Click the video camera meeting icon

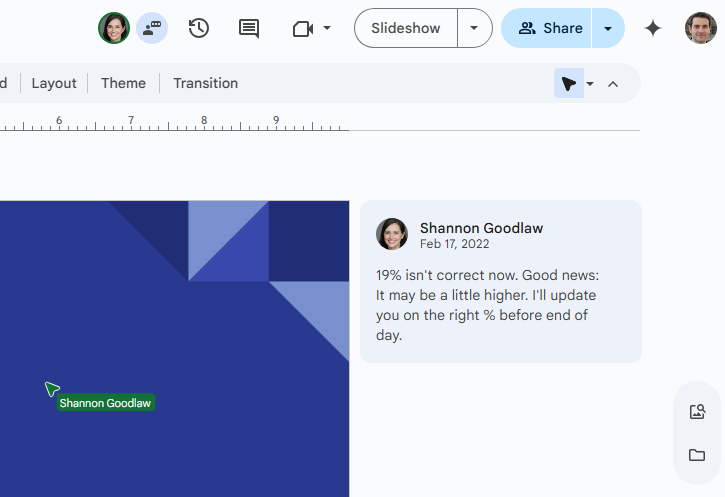tap(302, 29)
